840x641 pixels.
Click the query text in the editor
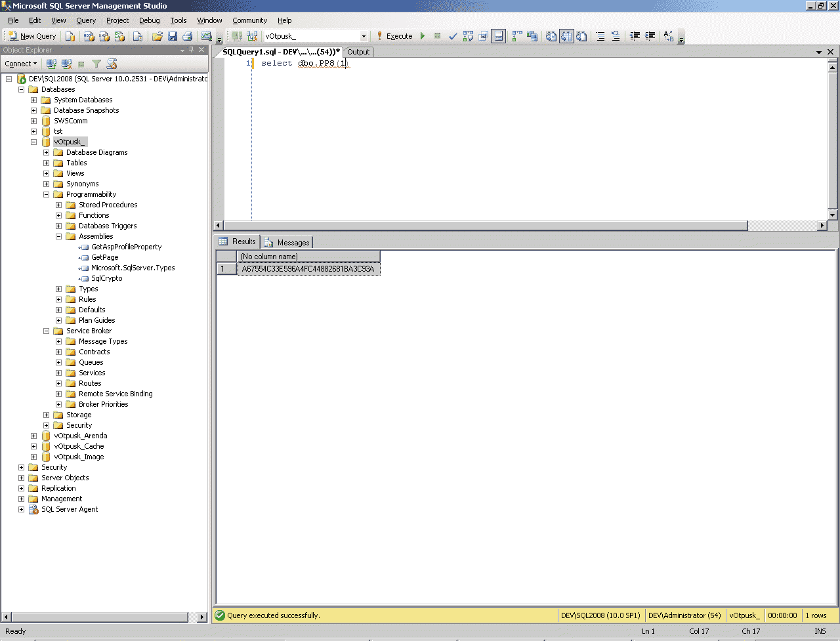point(304,63)
